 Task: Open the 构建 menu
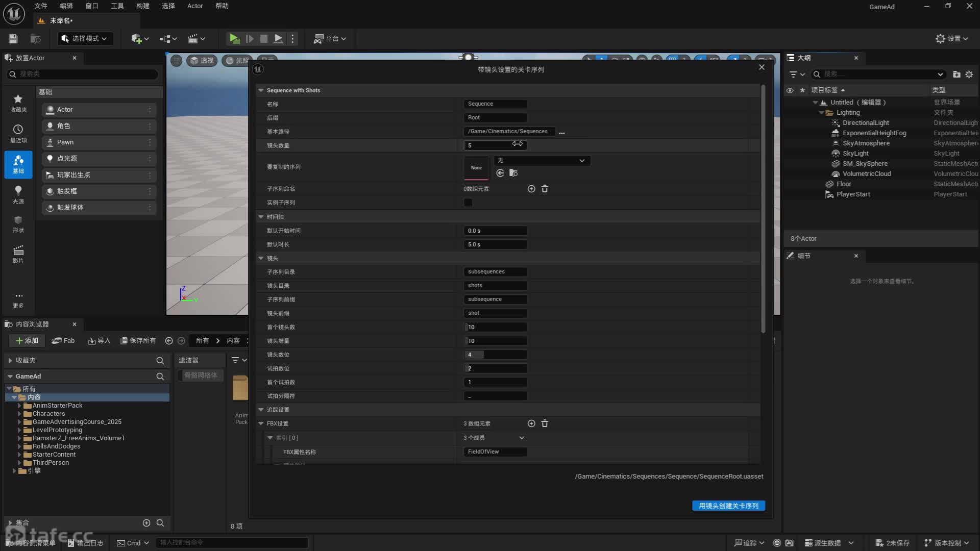pos(143,6)
